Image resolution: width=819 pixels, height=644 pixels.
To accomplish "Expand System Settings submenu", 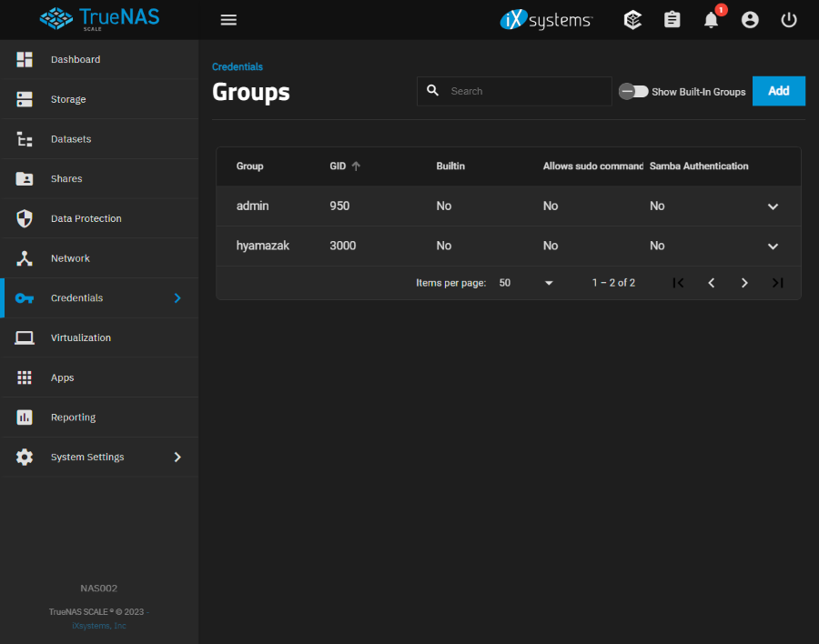I will click(x=177, y=458).
